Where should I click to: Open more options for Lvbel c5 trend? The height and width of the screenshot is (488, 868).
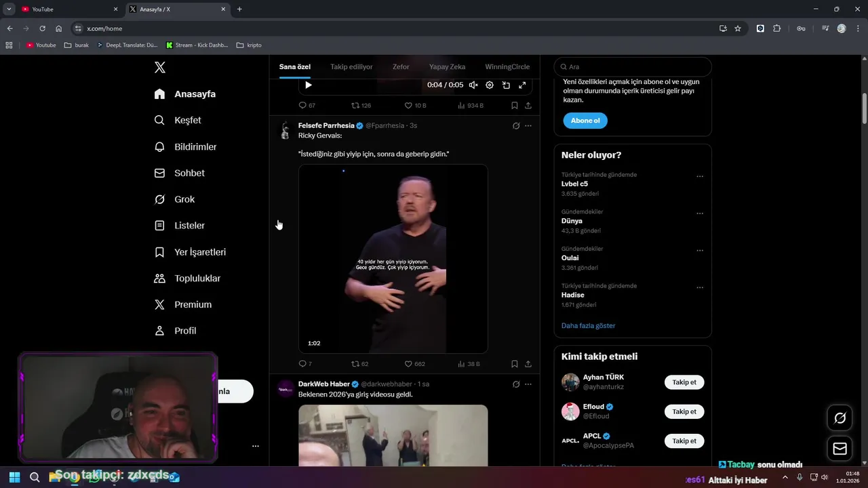coord(700,176)
